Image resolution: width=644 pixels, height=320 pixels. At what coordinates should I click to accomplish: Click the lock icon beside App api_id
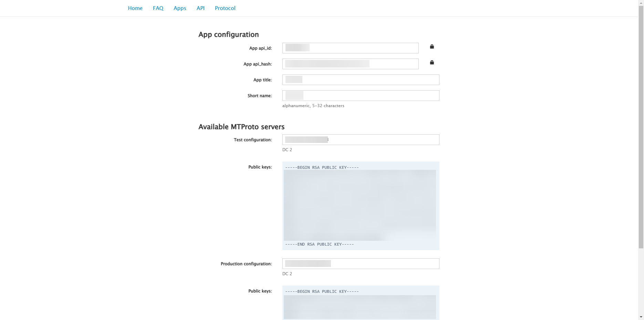coord(432,47)
